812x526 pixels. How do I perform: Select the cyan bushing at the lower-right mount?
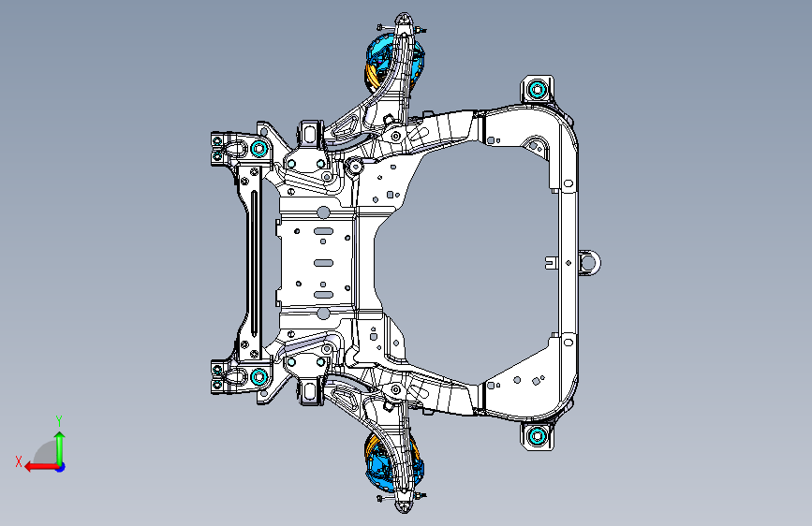click(x=538, y=436)
